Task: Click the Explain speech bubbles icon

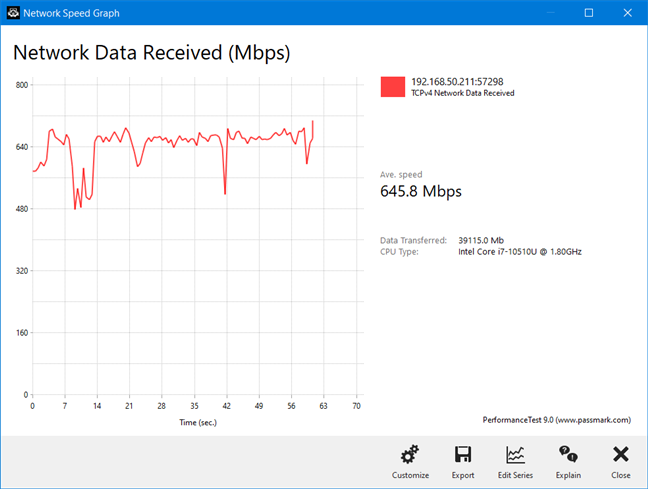Action: pos(568,454)
